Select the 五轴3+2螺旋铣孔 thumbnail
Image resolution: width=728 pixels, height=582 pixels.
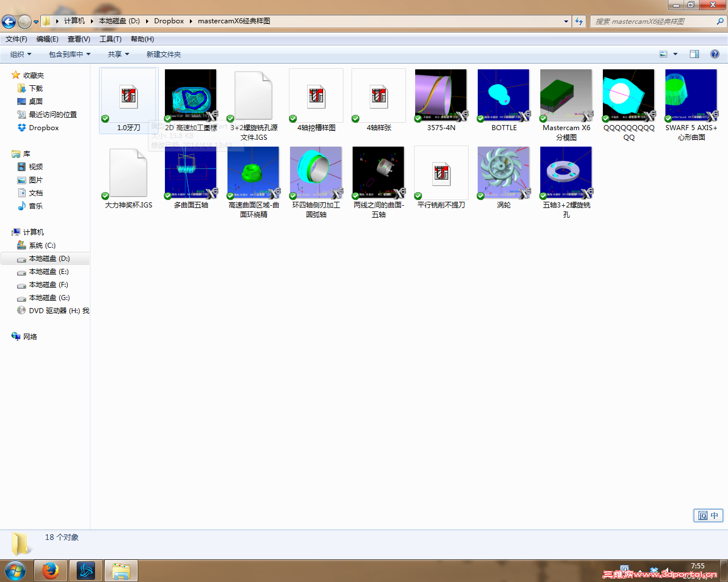[566, 173]
